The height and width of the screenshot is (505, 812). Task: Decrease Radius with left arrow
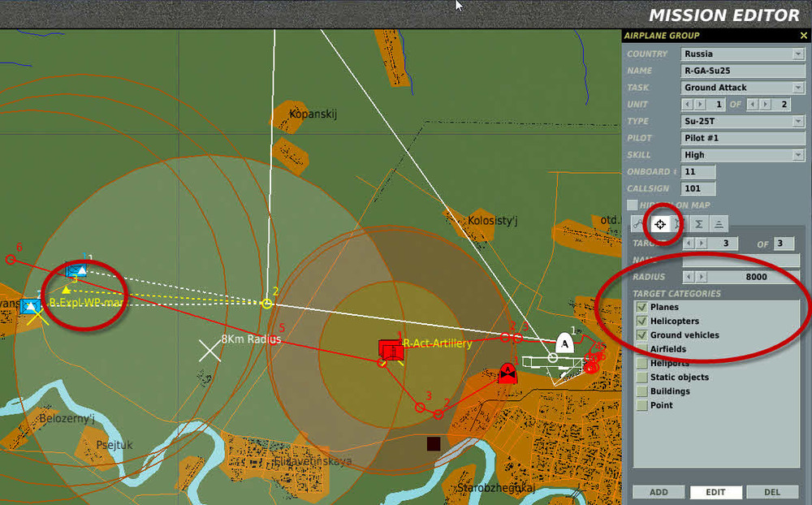pyautogui.click(x=689, y=277)
